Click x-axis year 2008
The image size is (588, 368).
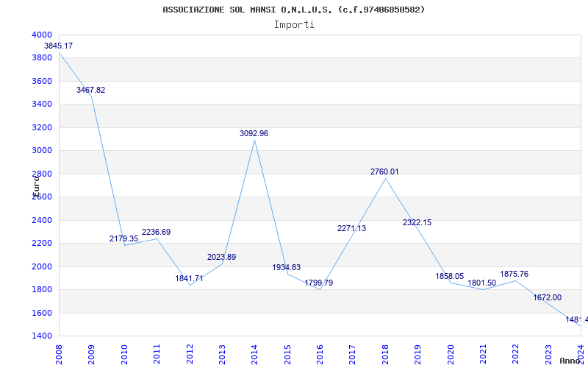point(59,355)
